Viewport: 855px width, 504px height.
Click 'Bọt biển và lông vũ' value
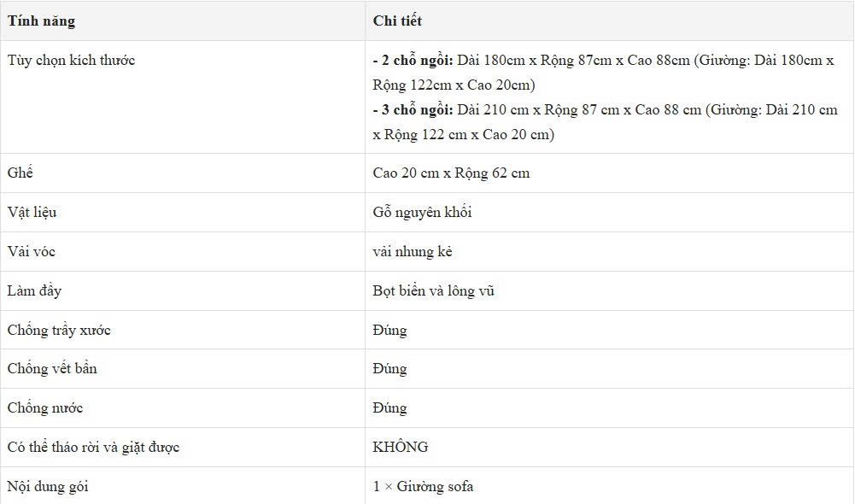[434, 290]
